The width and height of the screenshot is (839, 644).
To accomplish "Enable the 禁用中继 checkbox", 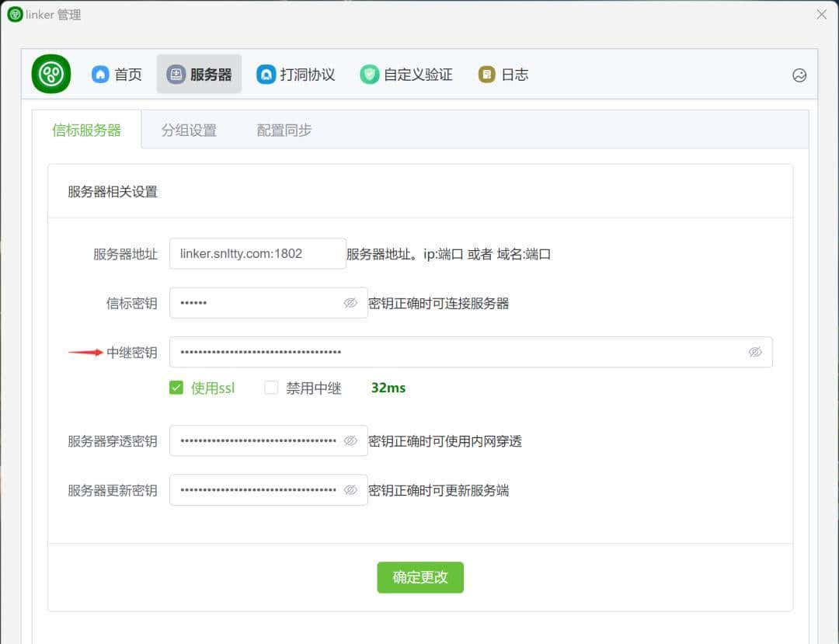I will tap(271, 386).
